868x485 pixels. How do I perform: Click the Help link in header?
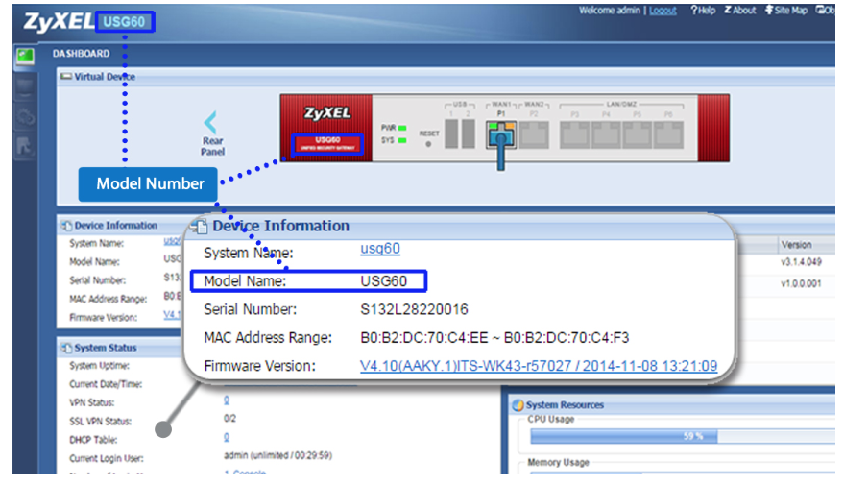703,10
